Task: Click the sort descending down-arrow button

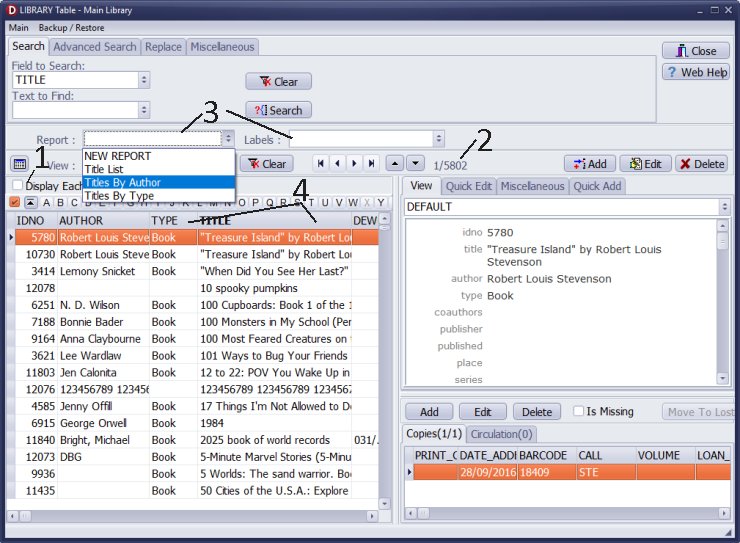Action: [x=415, y=163]
